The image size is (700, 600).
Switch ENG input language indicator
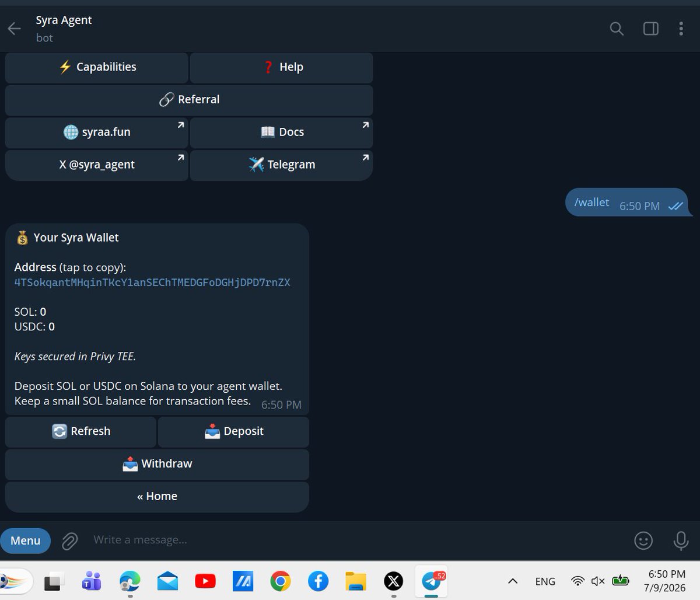[x=545, y=581]
